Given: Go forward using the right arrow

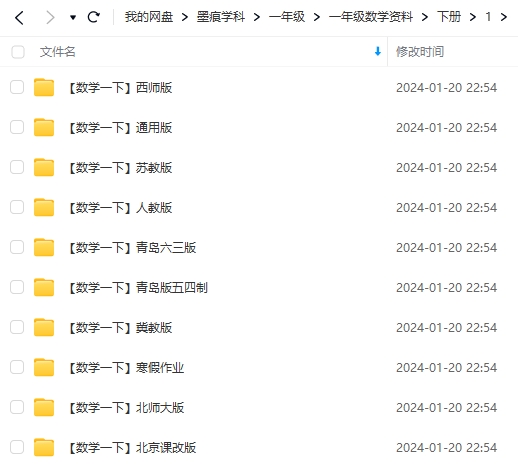Looking at the screenshot, I should pos(50,17).
